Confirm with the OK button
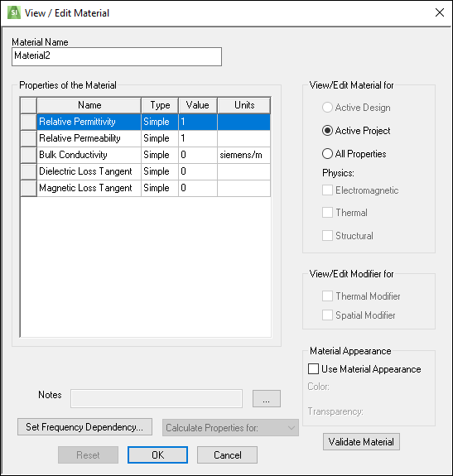Viewport: 453px width, 476px height. coord(157,454)
